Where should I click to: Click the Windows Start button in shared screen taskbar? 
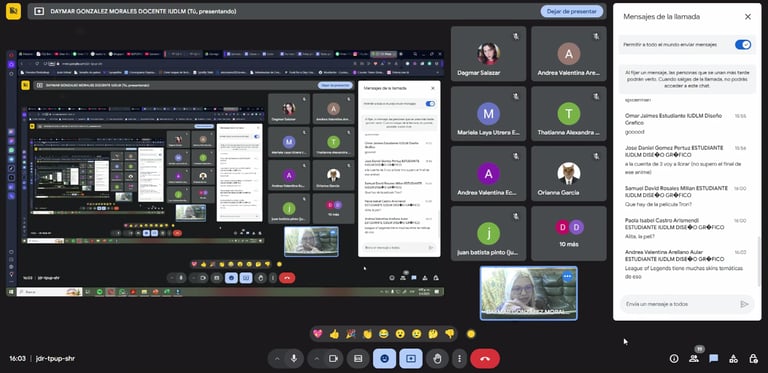tap(11, 292)
